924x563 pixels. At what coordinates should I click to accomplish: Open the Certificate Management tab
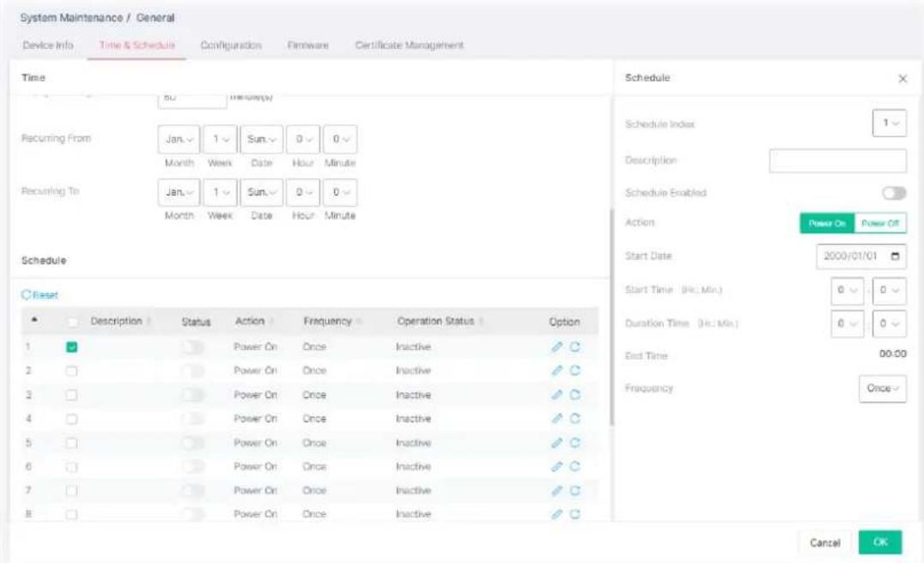(x=409, y=45)
